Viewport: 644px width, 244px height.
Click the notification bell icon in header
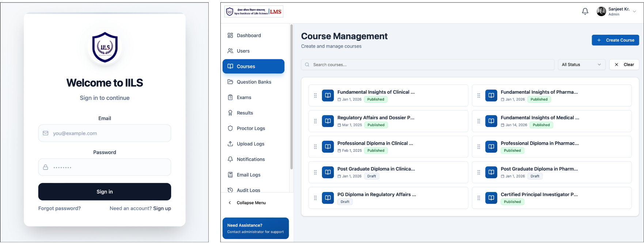585,11
